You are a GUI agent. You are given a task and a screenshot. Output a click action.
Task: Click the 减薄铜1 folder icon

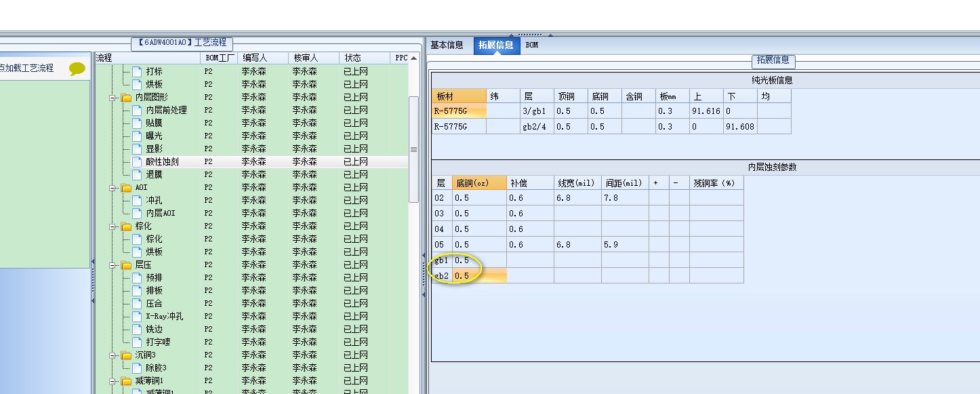(126, 381)
